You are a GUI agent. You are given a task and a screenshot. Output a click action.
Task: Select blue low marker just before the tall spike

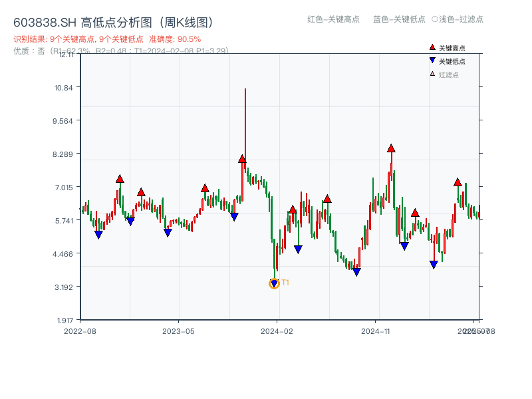[x=234, y=217]
